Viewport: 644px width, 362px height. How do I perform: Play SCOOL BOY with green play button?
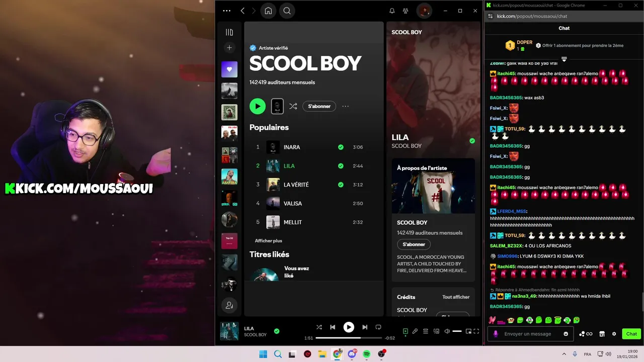[x=258, y=106]
